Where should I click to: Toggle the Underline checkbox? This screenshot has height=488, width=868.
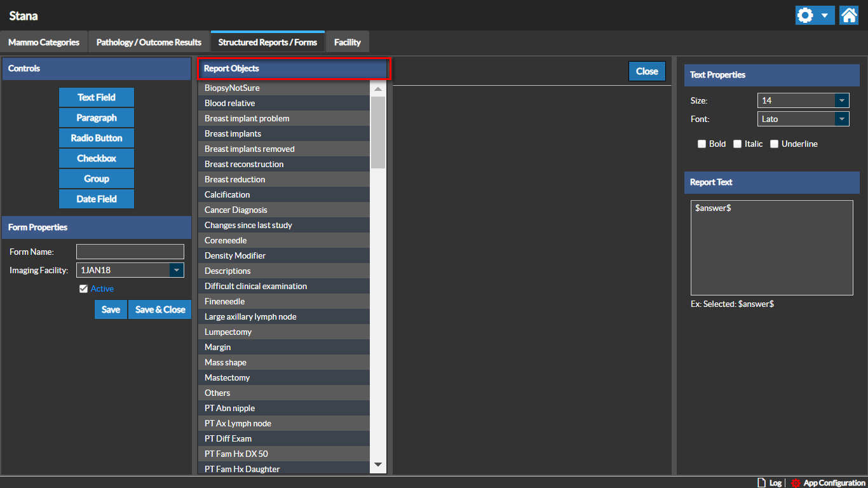click(x=774, y=144)
